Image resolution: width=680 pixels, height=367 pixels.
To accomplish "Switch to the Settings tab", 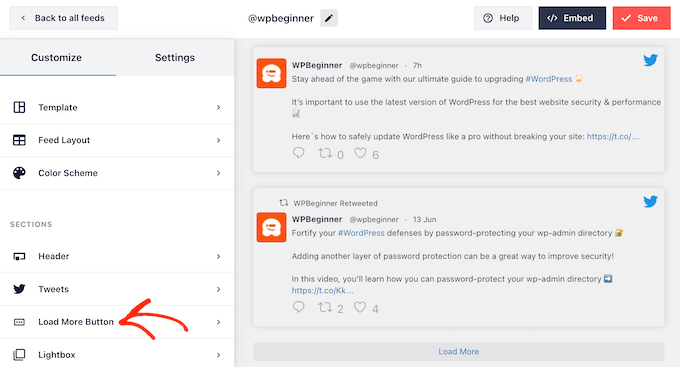I will click(x=175, y=58).
